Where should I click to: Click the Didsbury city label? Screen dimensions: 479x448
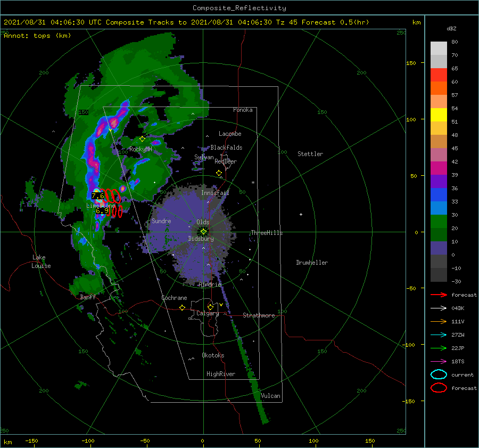click(201, 239)
